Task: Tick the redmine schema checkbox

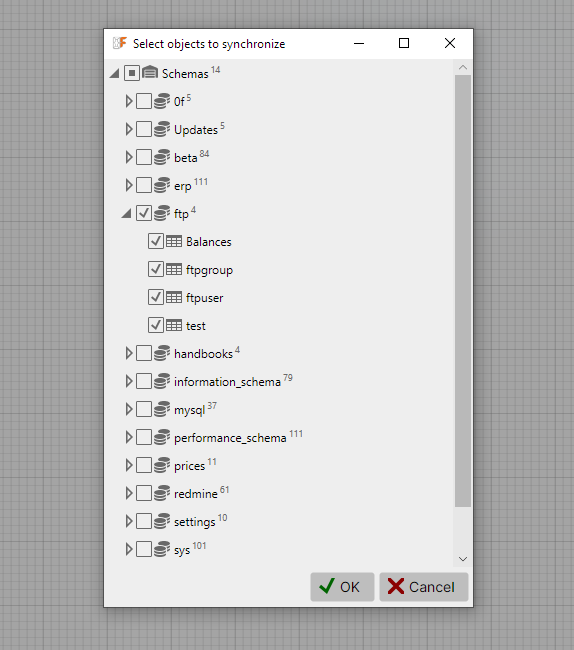Action: pyautogui.click(x=144, y=494)
